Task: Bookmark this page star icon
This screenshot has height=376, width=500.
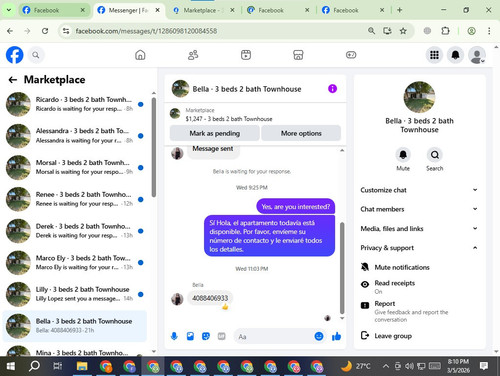Action: tap(403, 31)
